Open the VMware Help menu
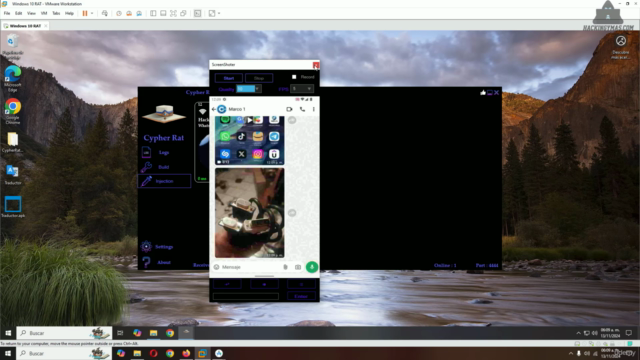This screenshot has width=640, height=360. tap(69, 13)
